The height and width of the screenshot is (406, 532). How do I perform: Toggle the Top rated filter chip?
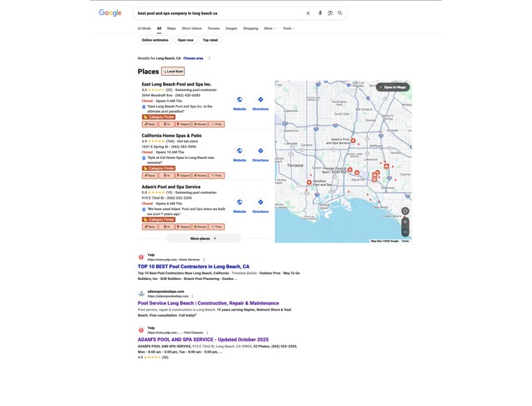tap(211, 40)
